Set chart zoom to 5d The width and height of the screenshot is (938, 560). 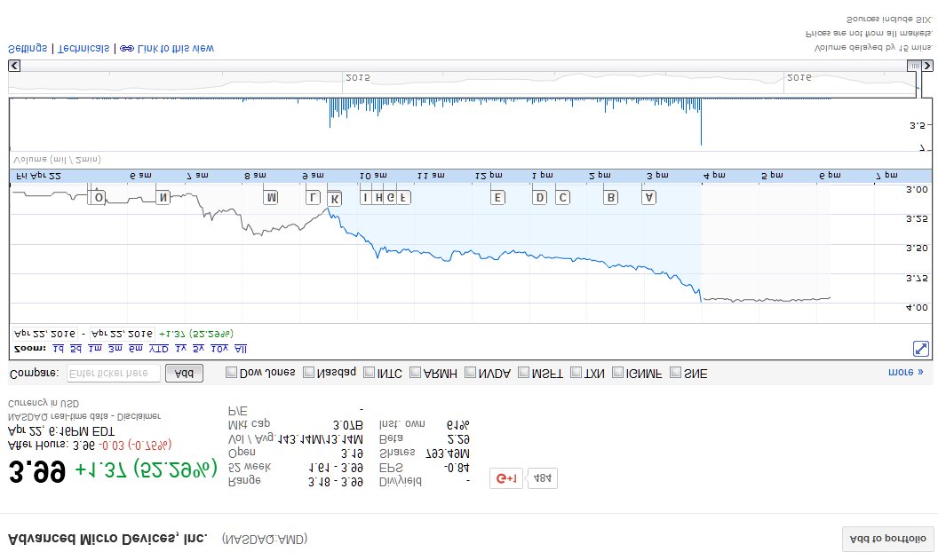[x=76, y=349]
